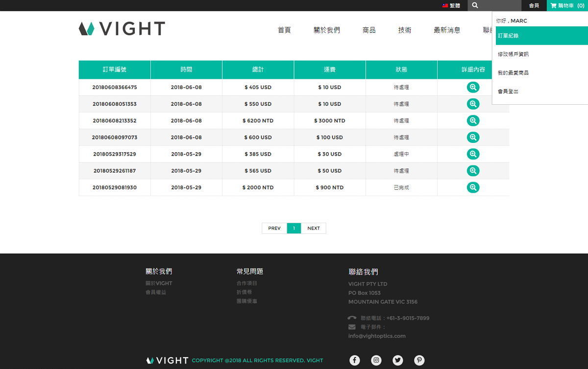
Task: Click the PREV pagination button
Action: [x=274, y=229]
